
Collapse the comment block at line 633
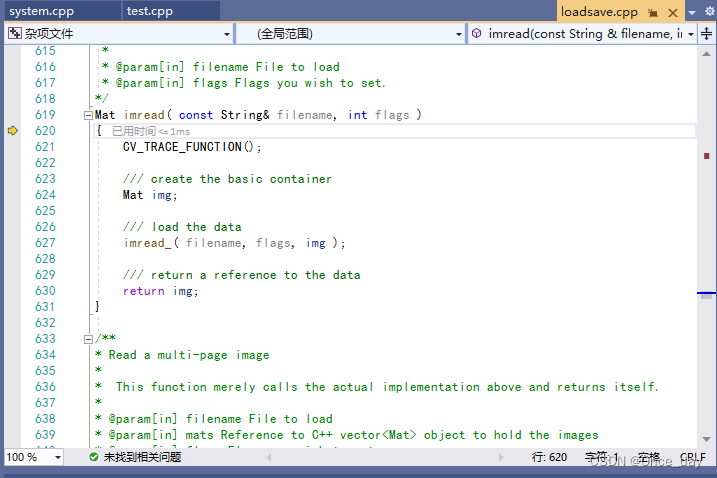88,339
